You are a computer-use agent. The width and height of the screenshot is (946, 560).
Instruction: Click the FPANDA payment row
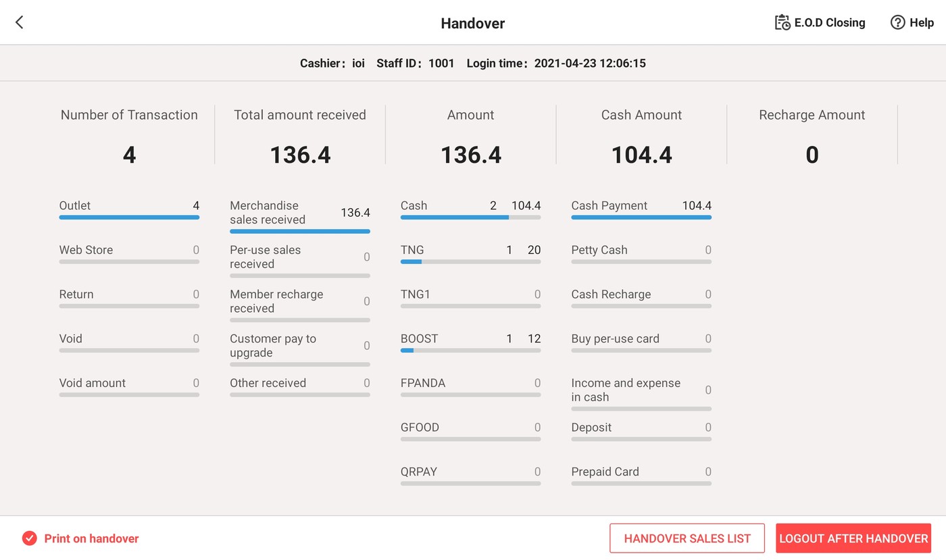coord(470,387)
